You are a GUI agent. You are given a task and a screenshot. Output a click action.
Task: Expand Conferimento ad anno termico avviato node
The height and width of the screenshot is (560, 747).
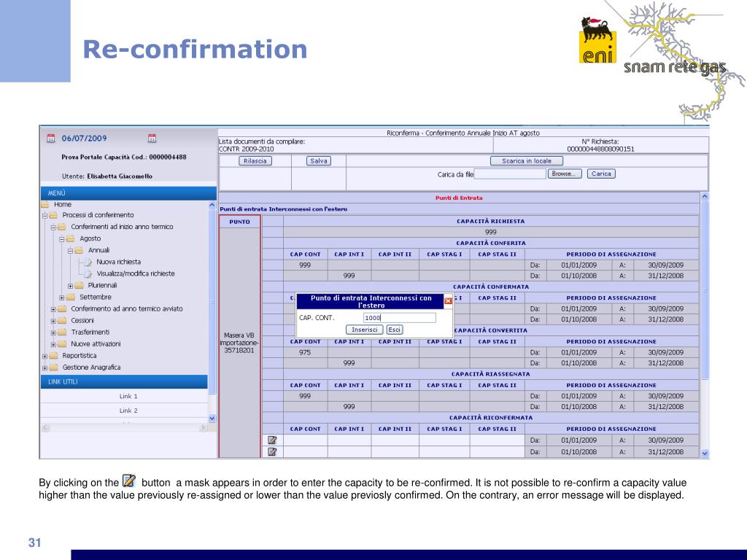(53, 309)
